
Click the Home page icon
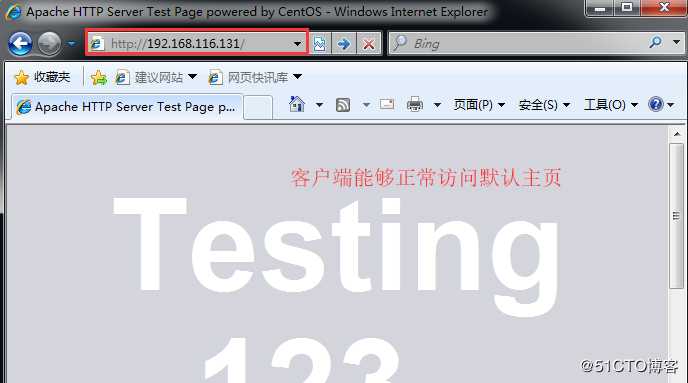coord(297,104)
